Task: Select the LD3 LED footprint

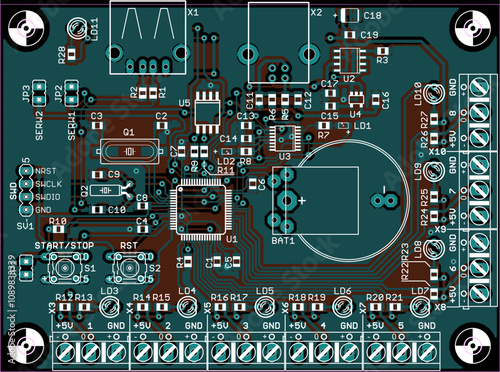Action: [109, 306]
